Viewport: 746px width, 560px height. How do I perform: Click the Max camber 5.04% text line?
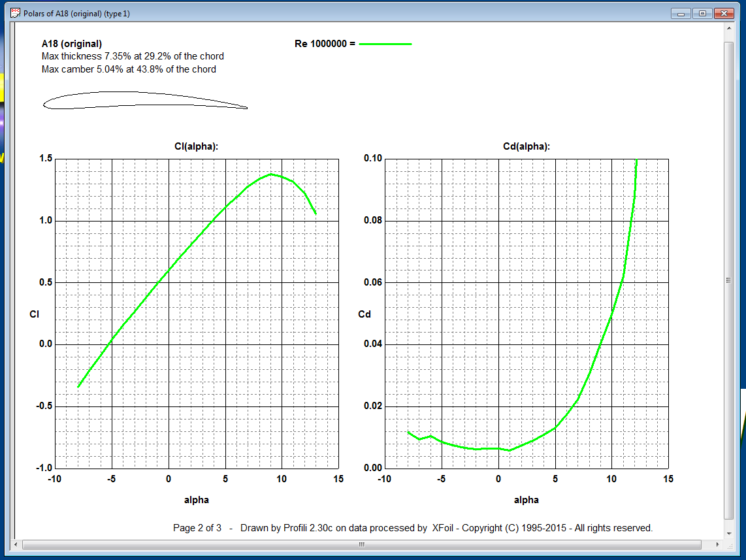coord(129,69)
